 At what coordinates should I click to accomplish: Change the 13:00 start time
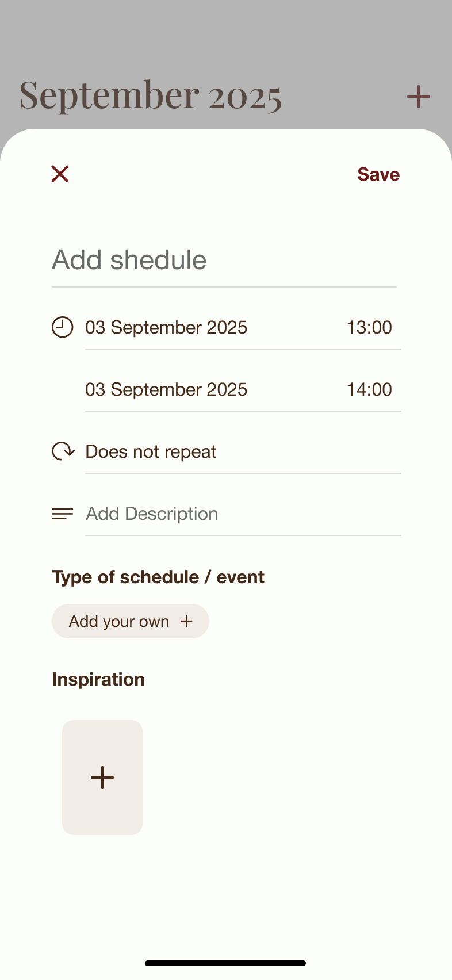pyautogui.click(x=369, y=327)
